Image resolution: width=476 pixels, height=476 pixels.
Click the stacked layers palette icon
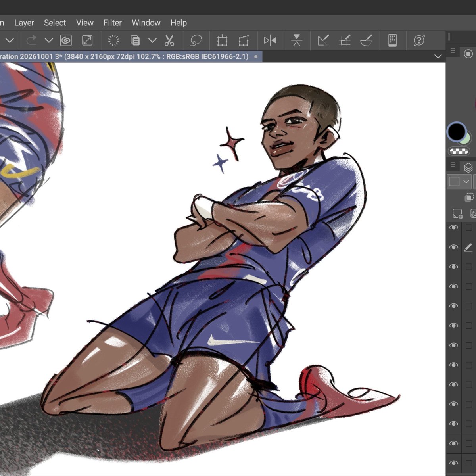pyautogui.click(x=468, y=167)
